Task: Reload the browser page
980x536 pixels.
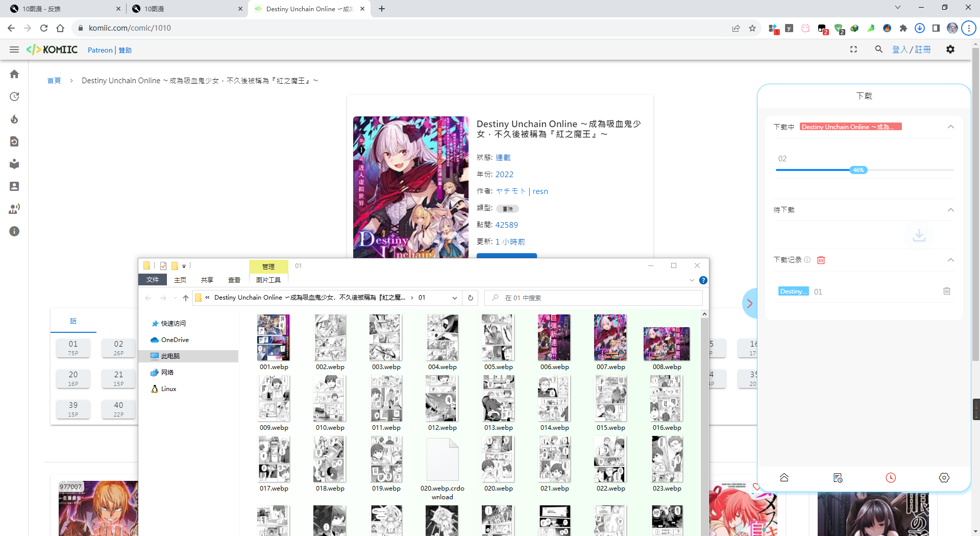Action: point(44,28)
